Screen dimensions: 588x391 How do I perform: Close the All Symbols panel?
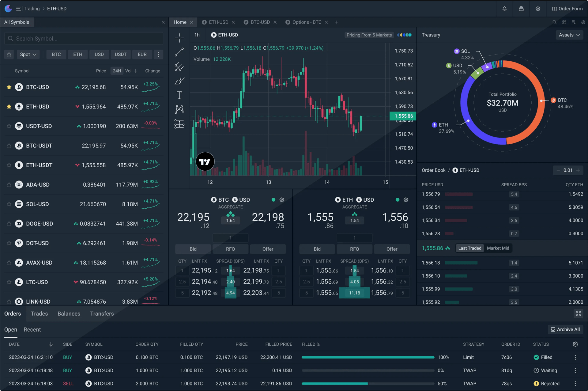tap(163, 22)
